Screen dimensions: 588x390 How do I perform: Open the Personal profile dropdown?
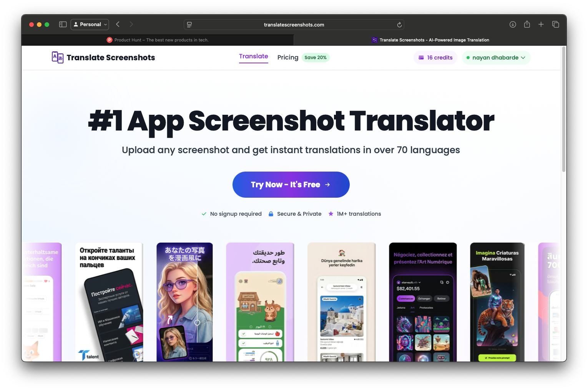coord(90,24)
